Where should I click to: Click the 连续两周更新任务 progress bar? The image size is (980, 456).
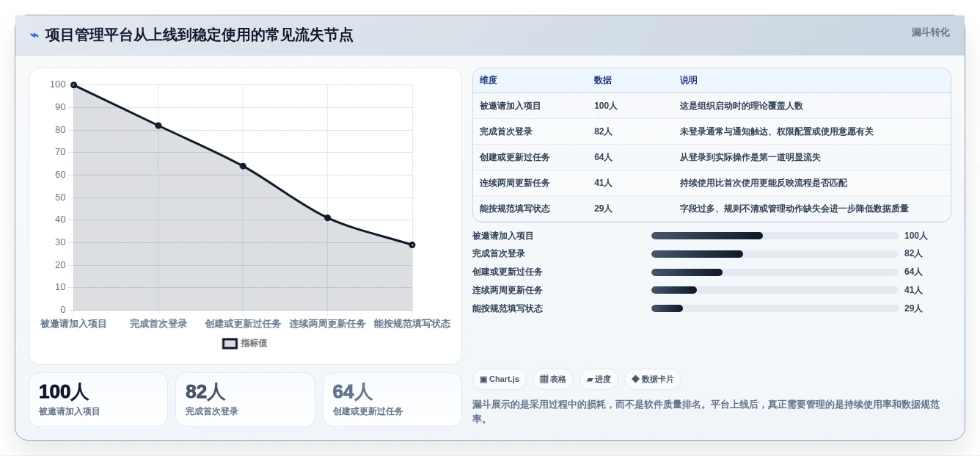tap(775, 290)
